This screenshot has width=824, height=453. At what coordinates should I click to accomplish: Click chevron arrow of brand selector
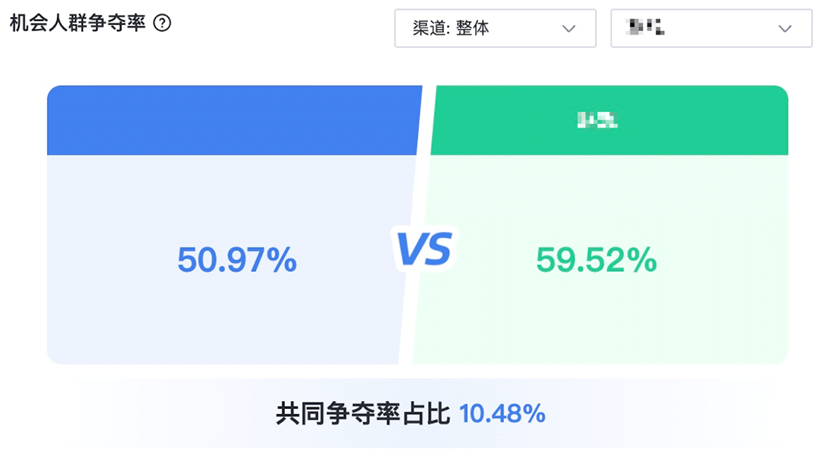pyautogui.click(x=785, y=28)
